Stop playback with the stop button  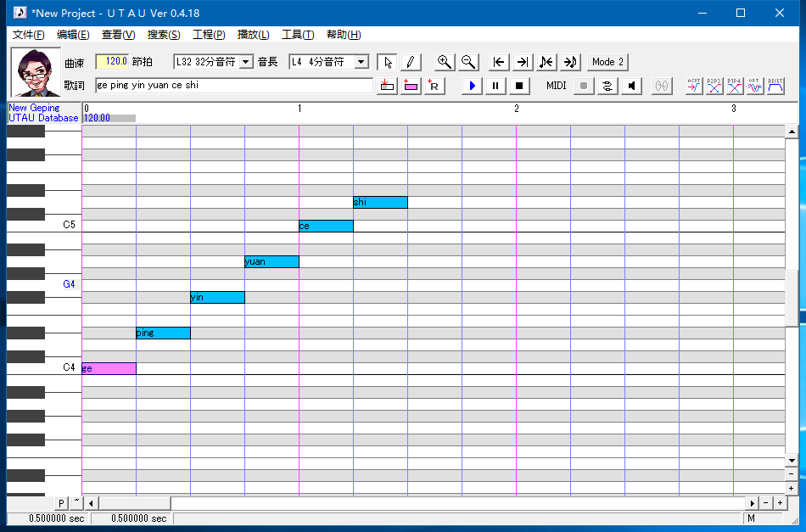tap(520, 86)
